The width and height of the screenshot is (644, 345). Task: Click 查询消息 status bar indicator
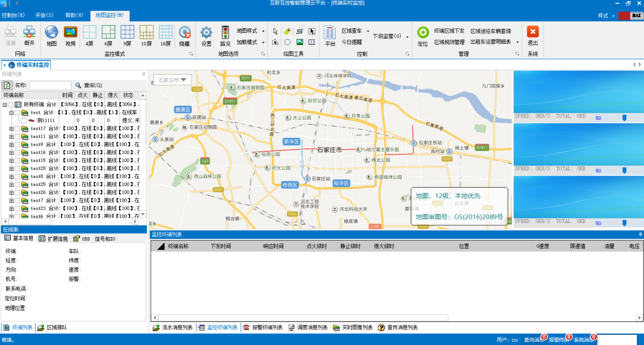pyautogui.click(x=535, y=339)
